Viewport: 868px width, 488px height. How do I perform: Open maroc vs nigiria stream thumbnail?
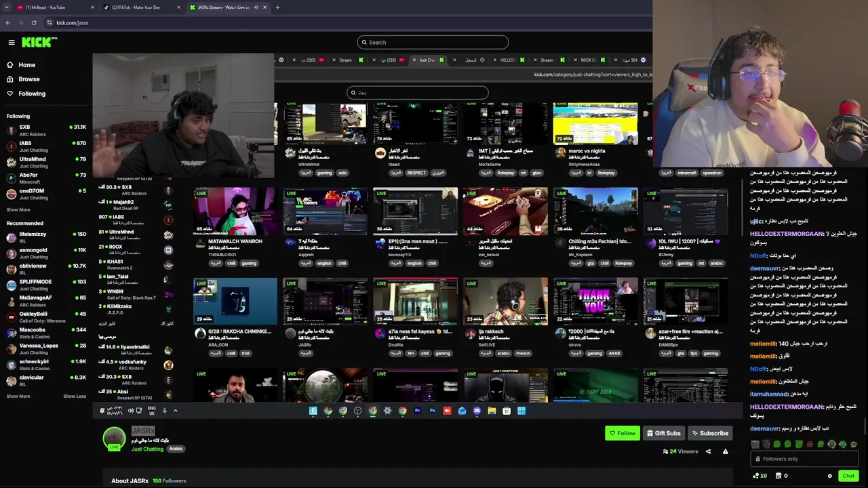click(595, 124)
